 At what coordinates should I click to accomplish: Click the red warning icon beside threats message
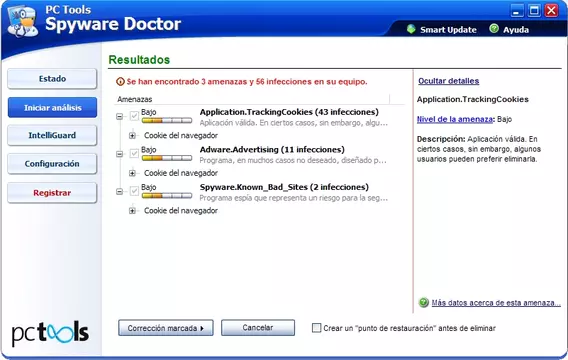(x=120, y=81)
